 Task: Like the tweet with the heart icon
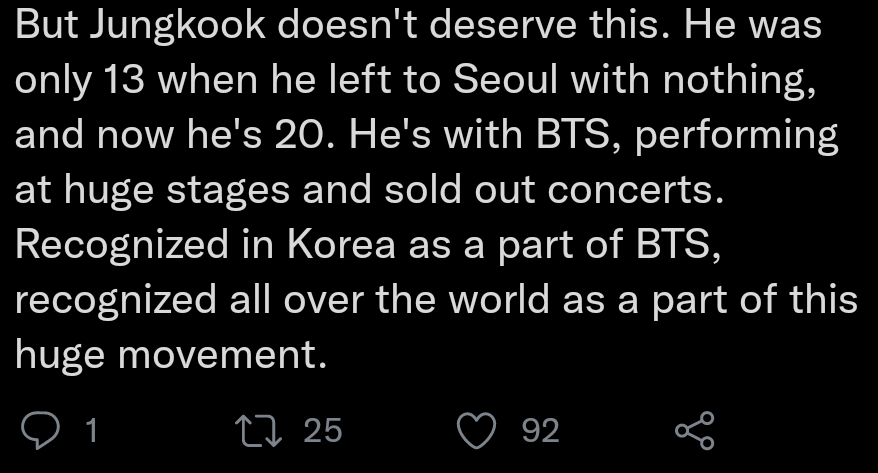(x=476, y=431)
